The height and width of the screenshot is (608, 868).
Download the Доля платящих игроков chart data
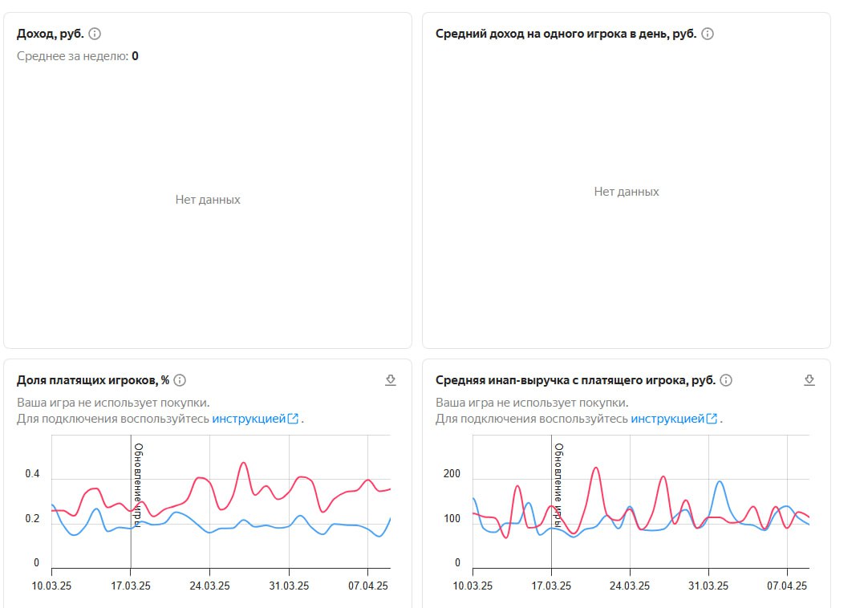point(391,380)
